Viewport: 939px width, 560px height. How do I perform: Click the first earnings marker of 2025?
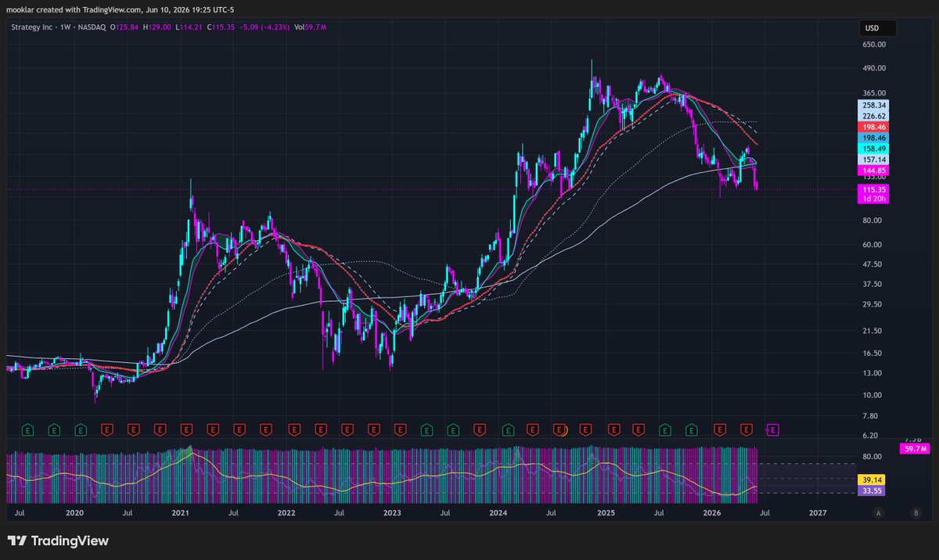613,429
